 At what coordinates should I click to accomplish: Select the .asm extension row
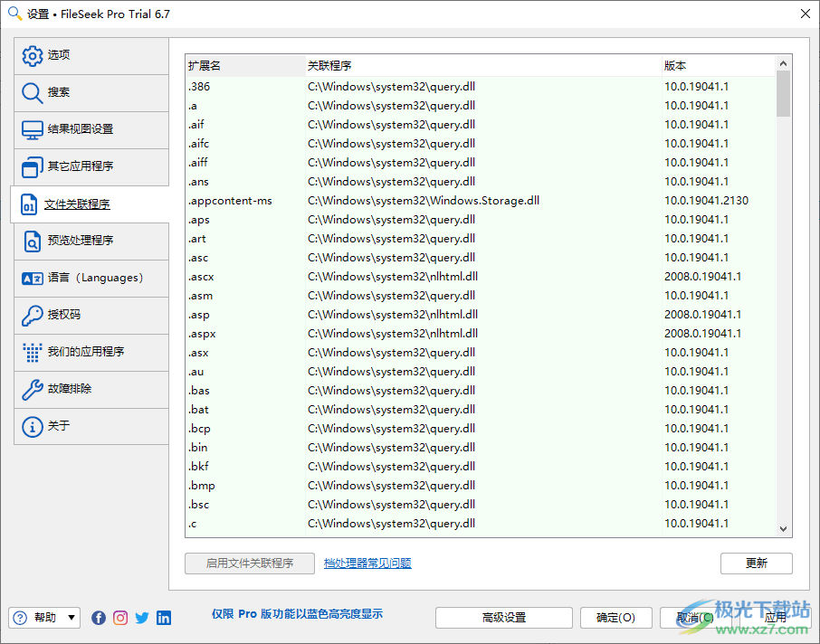coord(480,296)
